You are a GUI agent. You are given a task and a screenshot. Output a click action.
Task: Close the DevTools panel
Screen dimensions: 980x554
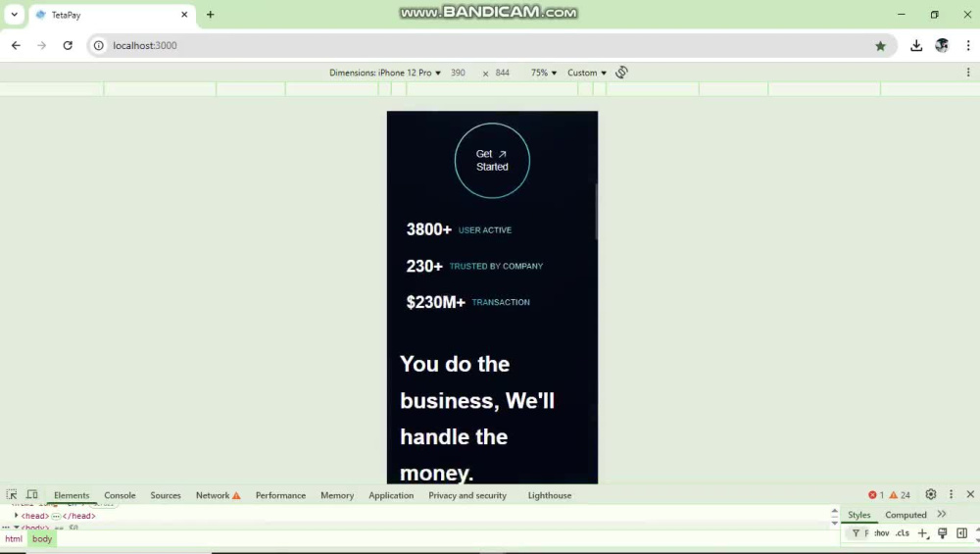[970, 494]
